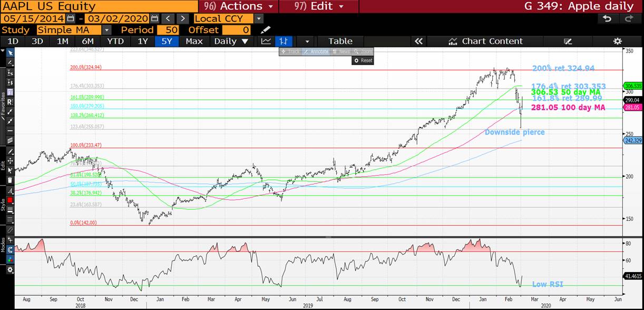
Task: Click the Table button
Action: (x=340, y=41)
